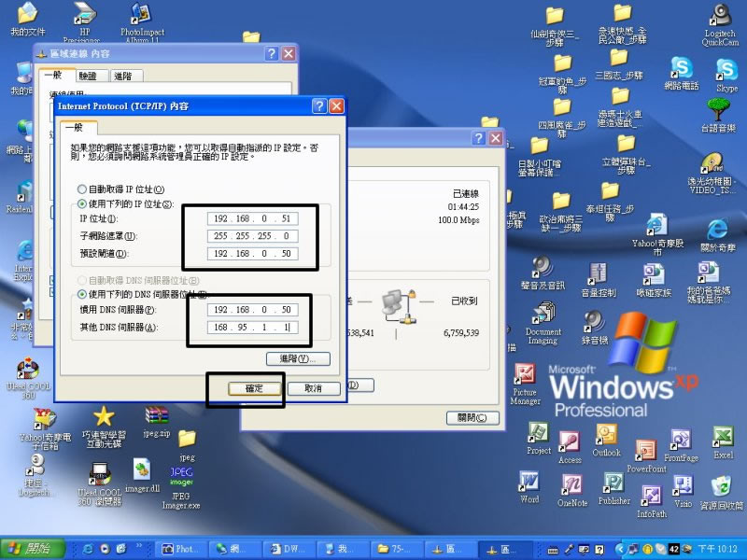Click 關閉(C) in status window
This screenshot has width=747, height=560.
pyautogui.click(x=472, y=417)
